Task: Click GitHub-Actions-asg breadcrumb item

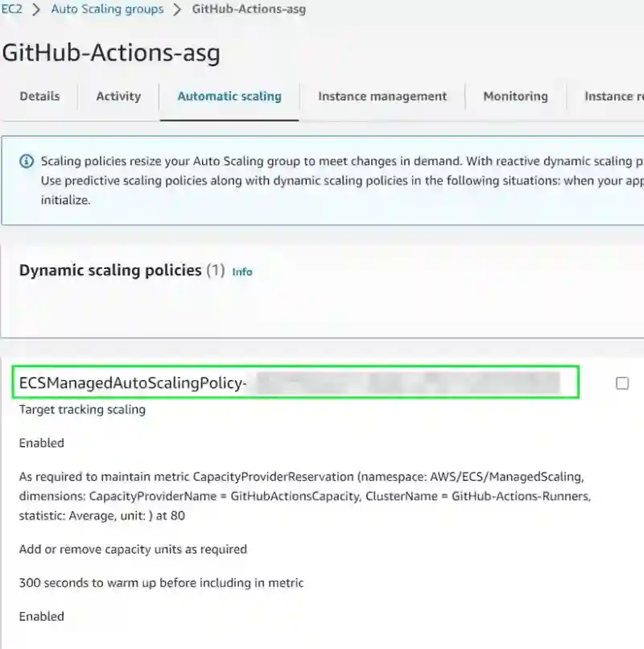Action: click(249, 9)
